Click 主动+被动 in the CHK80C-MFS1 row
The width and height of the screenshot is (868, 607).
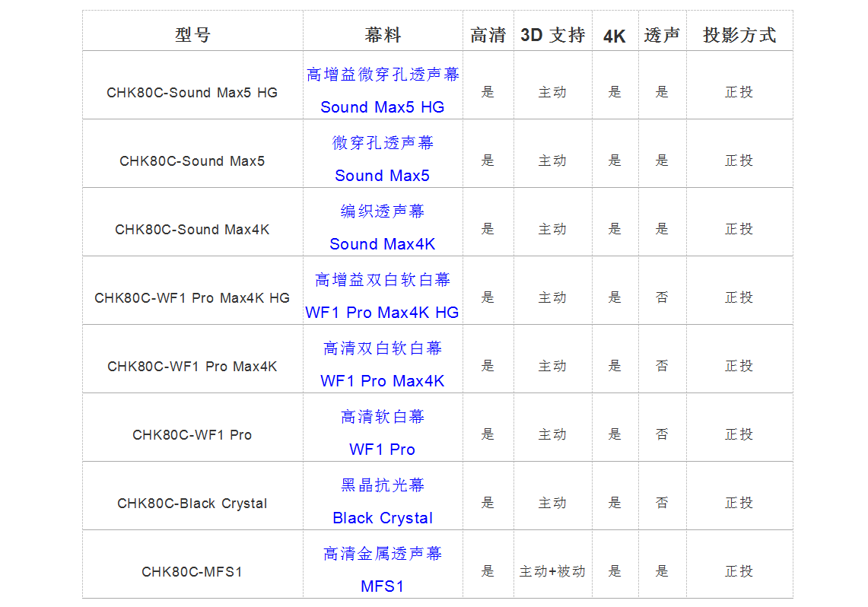pos(552,571)
